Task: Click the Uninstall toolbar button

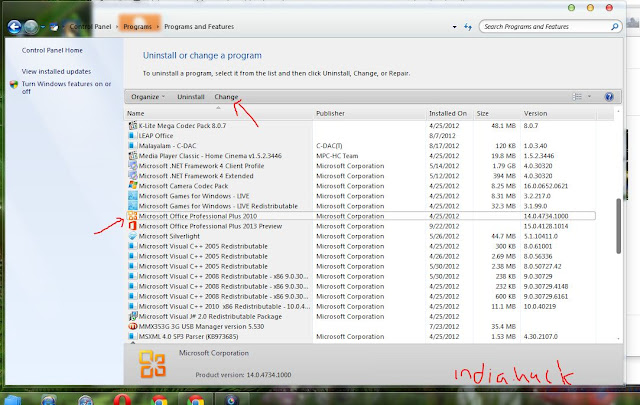Action: tap(191, 97)
